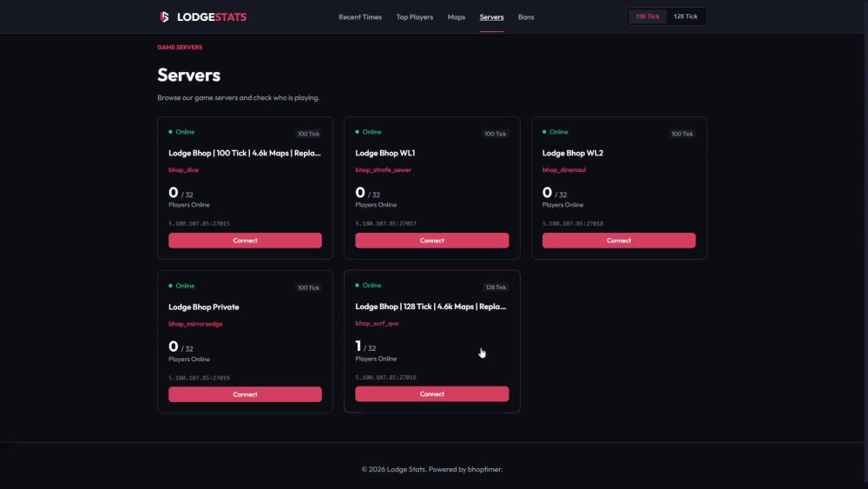Open the Recent Times tab
The height and width of the screenshot is (489, 868).
360,17
